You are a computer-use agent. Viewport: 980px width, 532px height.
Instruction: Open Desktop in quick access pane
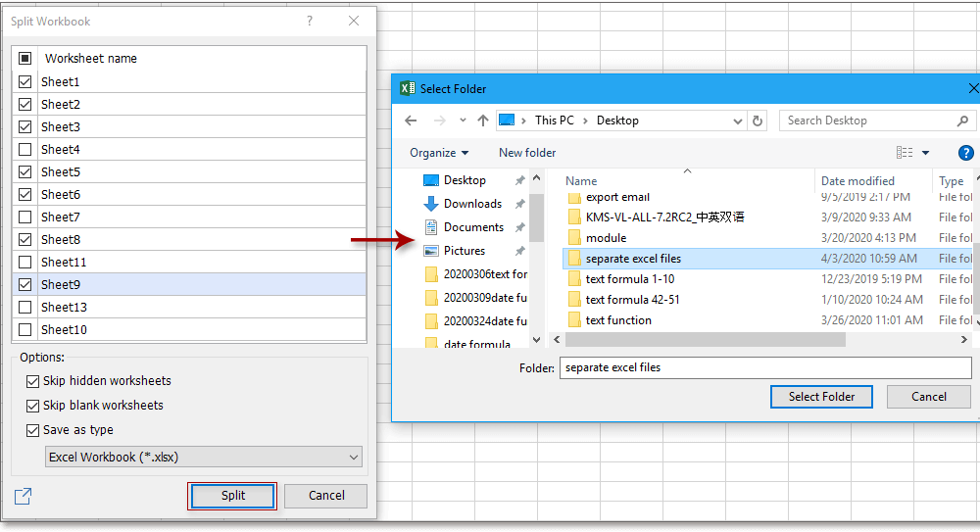(x=465, y=180)
